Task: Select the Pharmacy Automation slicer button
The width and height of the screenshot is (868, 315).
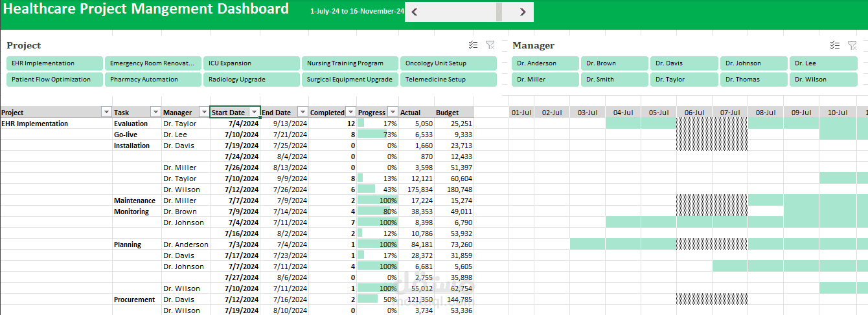Action: 153,80
